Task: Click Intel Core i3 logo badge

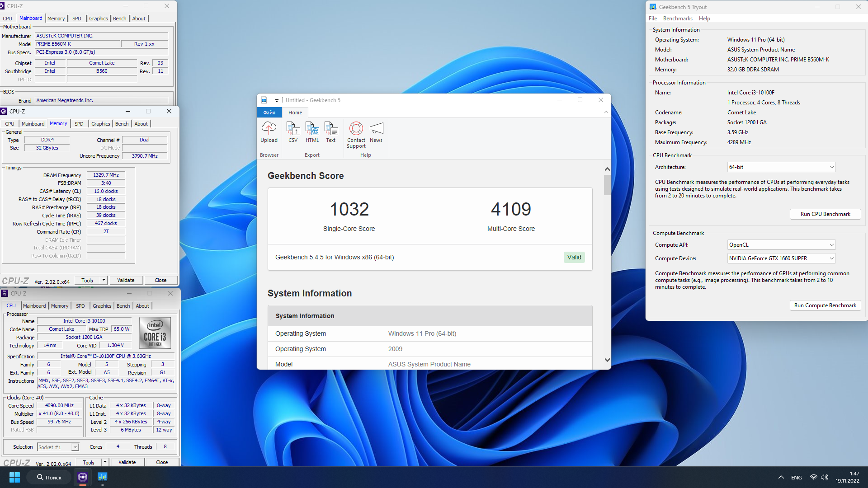Action: [x=155, y=333]
